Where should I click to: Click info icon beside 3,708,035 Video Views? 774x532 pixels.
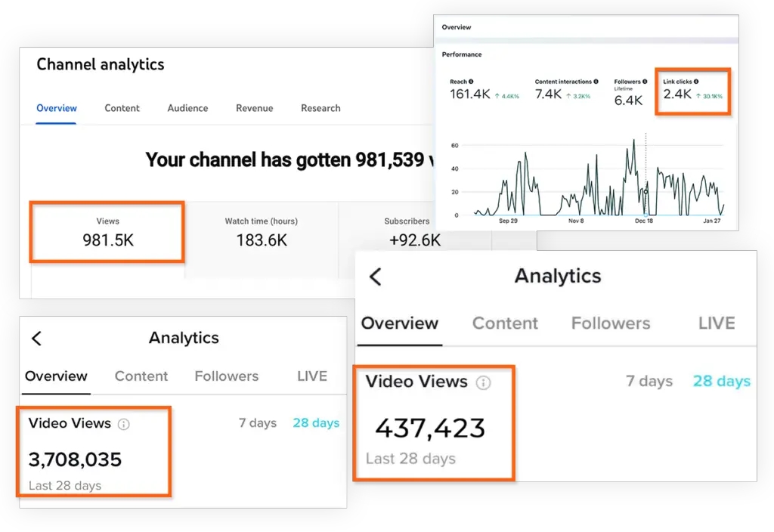123,424
